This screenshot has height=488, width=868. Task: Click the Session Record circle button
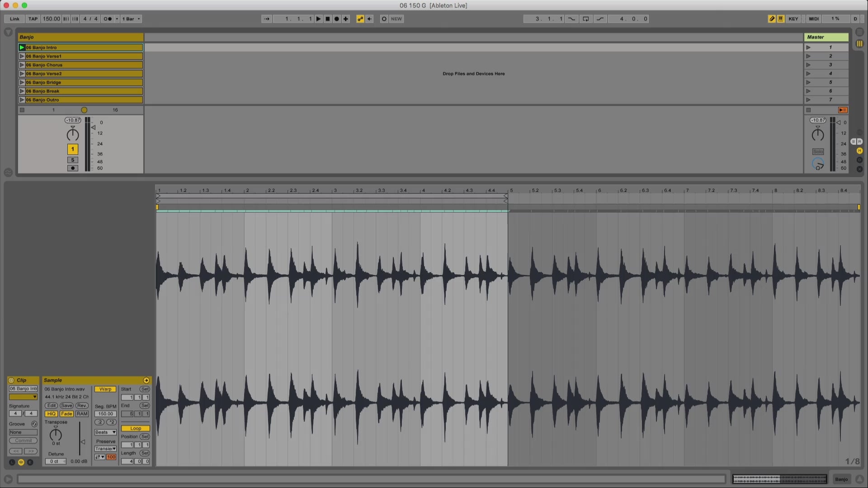click(384, 19)
